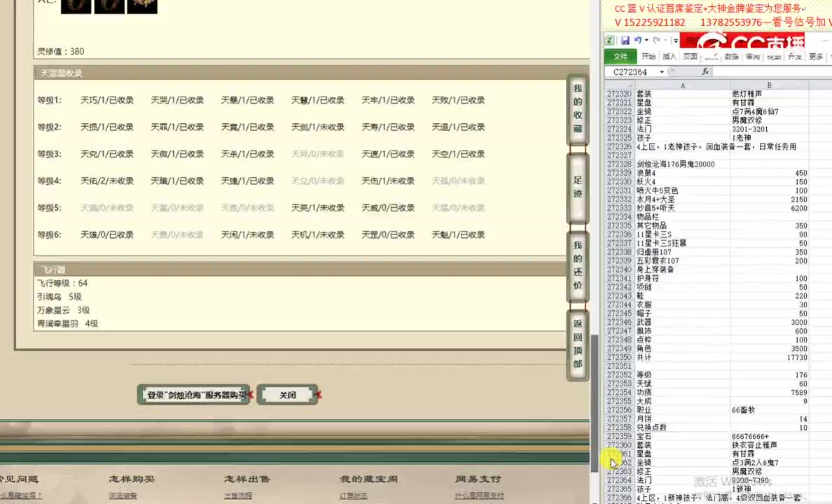Image resolution: width=832 pixels, height=504 pixels.
Task: Click the 天究/1/已收录 entry in 等级3
Action: [107, 154]
